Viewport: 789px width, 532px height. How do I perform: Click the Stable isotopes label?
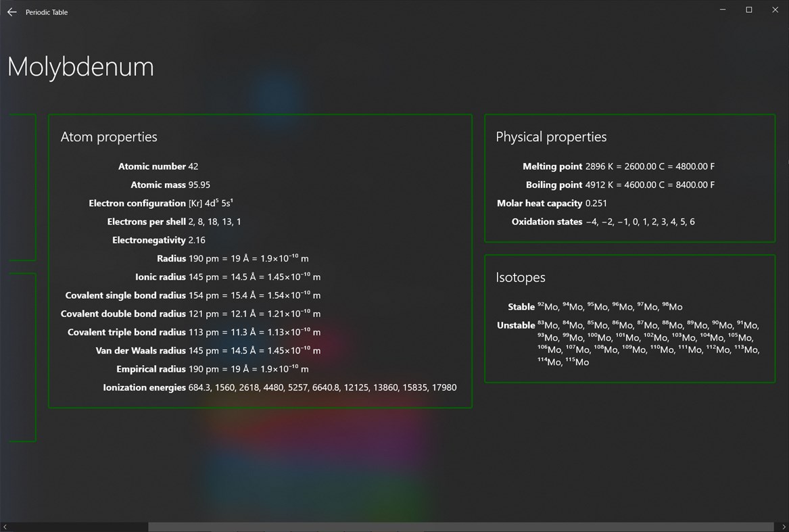[x=521, y=306]
